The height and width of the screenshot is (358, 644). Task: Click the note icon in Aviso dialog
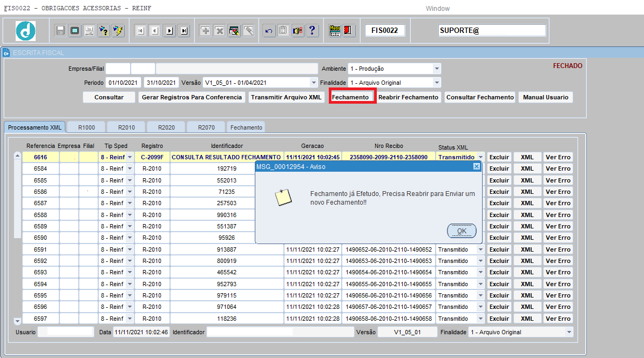click(283, 197)
